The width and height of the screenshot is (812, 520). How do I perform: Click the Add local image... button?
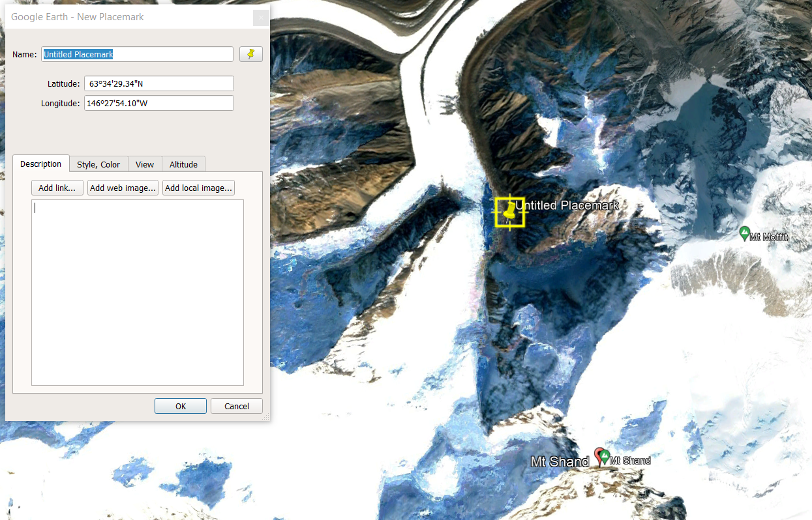(198, 188)
